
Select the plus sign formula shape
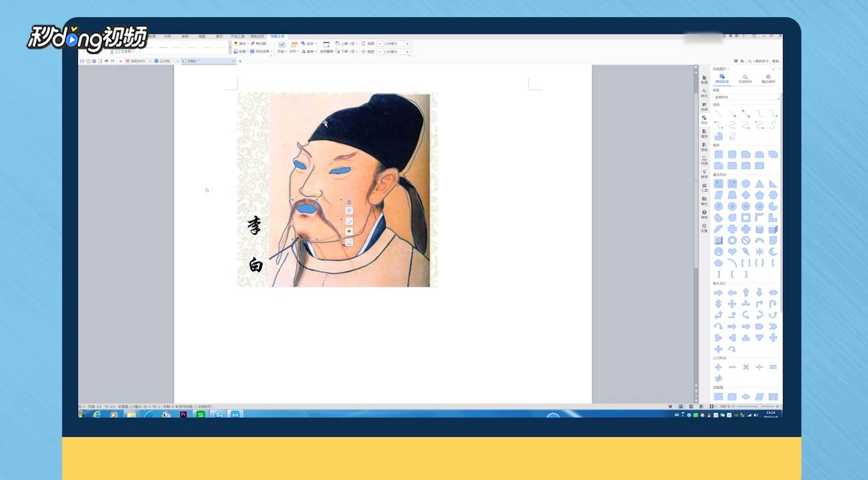tap(719, 367)
